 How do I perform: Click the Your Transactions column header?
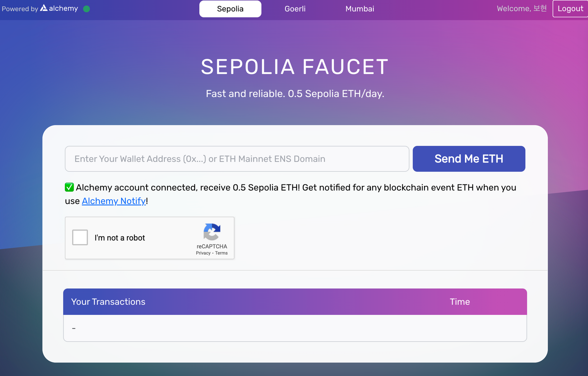click(x=108, y=302)
